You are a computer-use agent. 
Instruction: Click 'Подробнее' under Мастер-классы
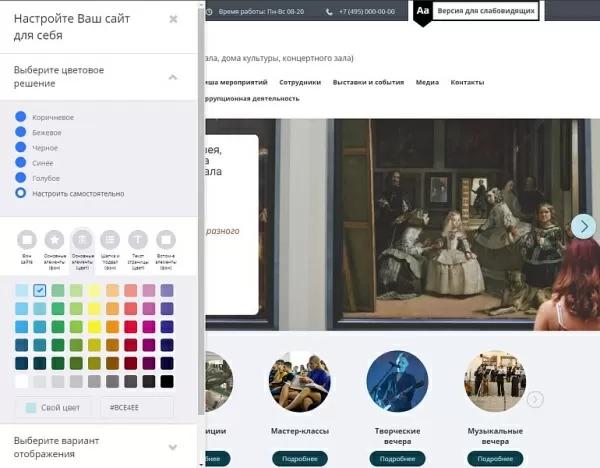coord(300,458)
